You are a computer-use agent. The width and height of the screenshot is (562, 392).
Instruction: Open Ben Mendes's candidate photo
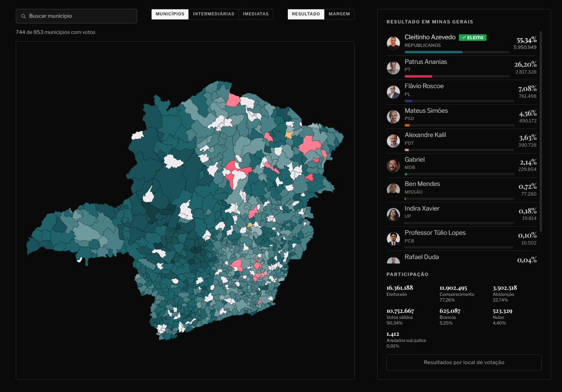[x=393, y=190]
